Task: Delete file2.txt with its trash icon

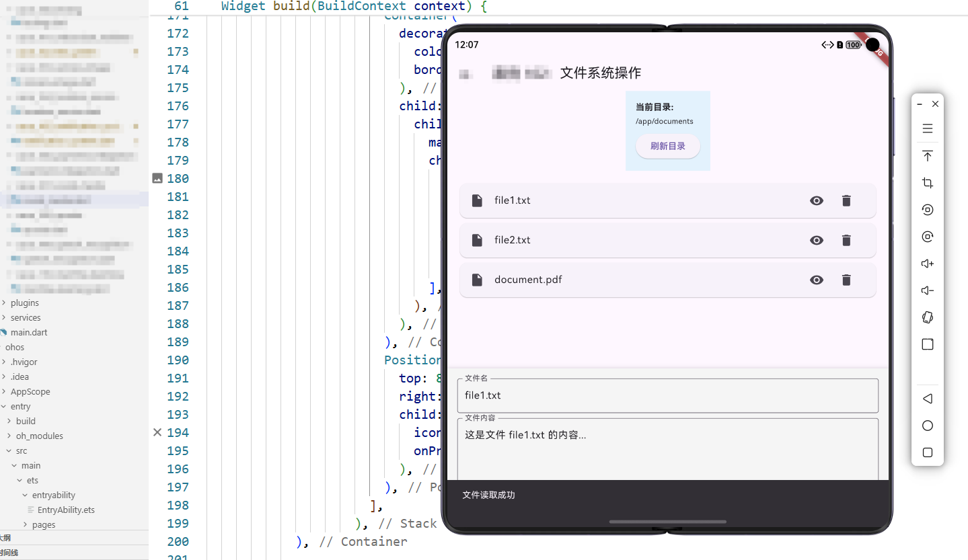Action: 846,240
